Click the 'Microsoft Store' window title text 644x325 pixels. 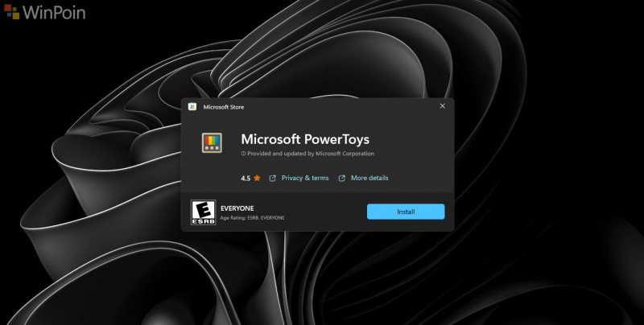tap(224, 107)
